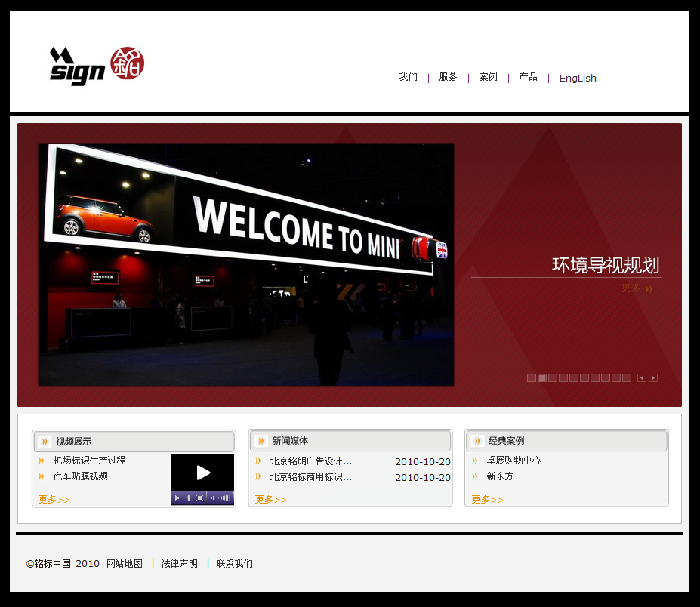Screen dimensions: 700x607
Task: Click 更多>> in the 经典案例 panel
Action: [488, 500]
